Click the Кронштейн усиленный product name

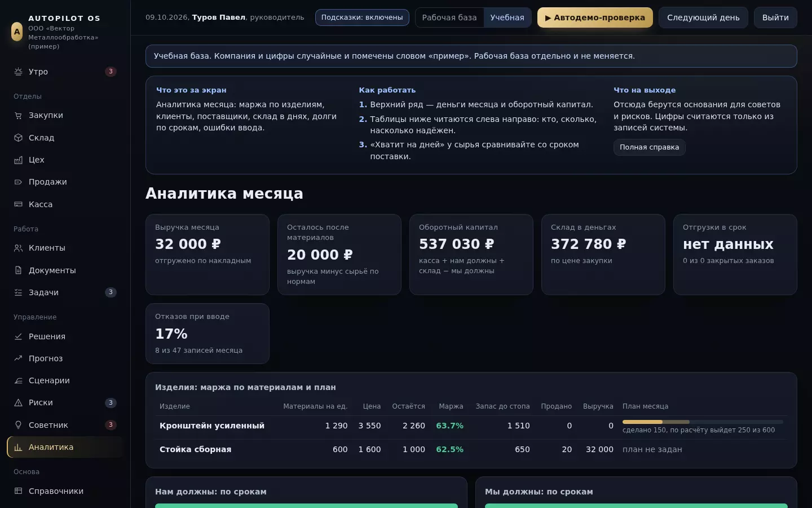pos(212,426)
